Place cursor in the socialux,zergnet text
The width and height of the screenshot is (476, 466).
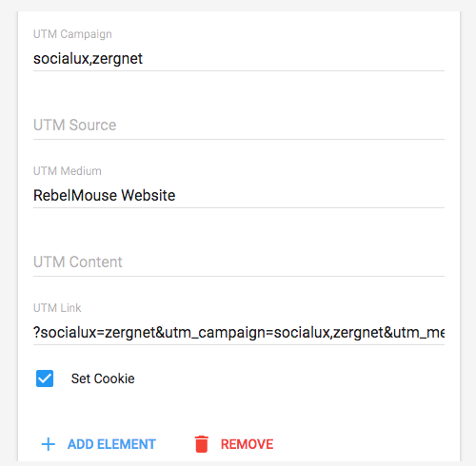(x=88, y=59)
